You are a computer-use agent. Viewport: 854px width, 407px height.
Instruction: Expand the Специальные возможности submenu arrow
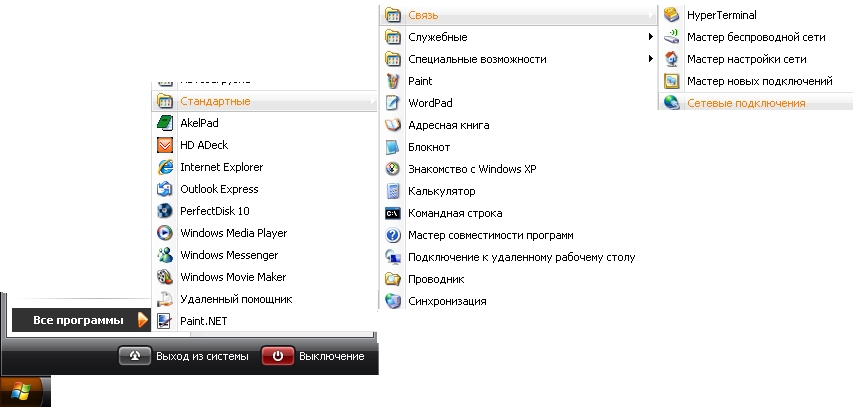(650, 59)
